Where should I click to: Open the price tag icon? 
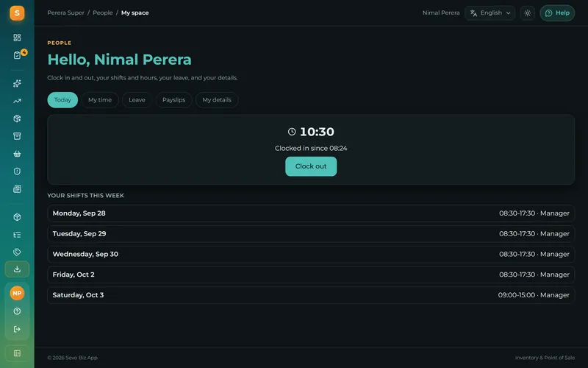coord(17,252)
